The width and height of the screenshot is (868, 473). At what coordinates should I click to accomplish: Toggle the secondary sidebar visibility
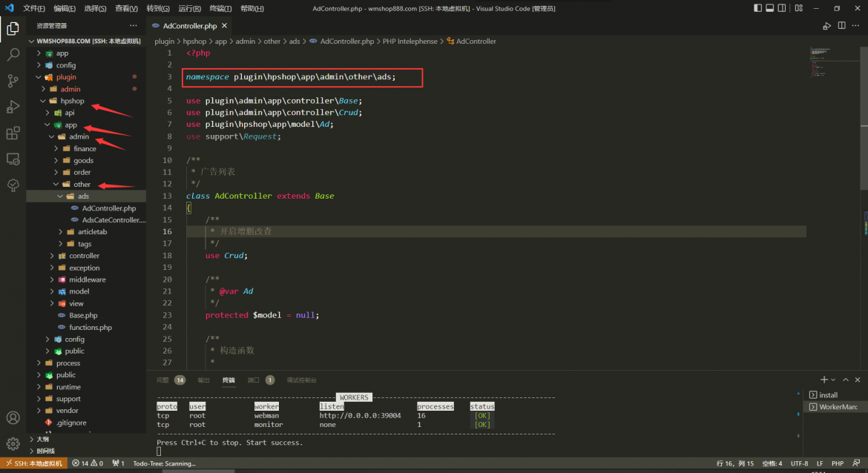click(782, 8)
